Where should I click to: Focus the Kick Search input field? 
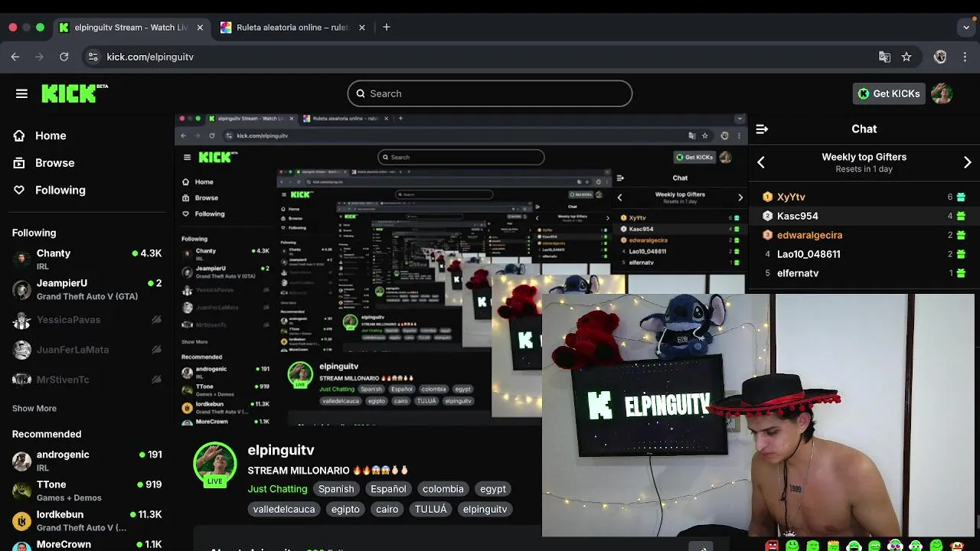click(490, 93)
